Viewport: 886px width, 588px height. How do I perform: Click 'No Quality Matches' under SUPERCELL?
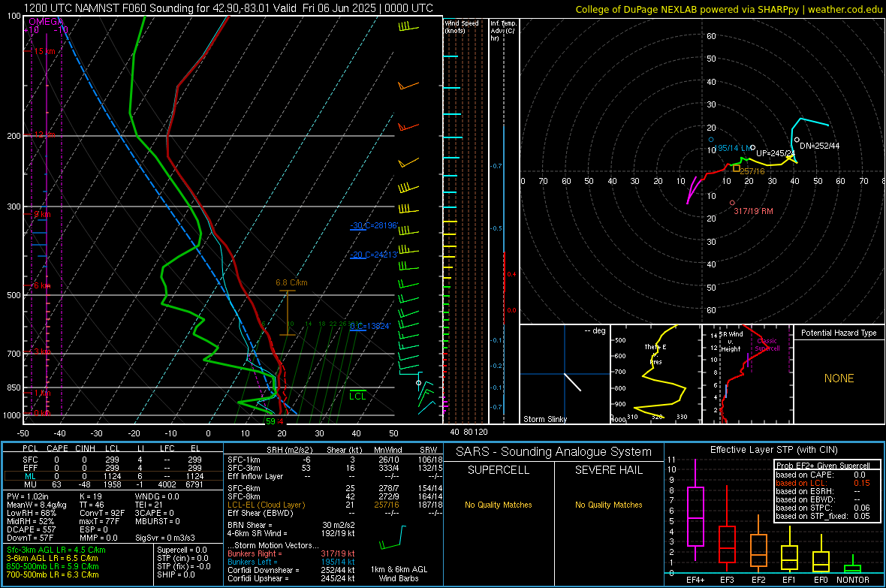click(499, 505)
